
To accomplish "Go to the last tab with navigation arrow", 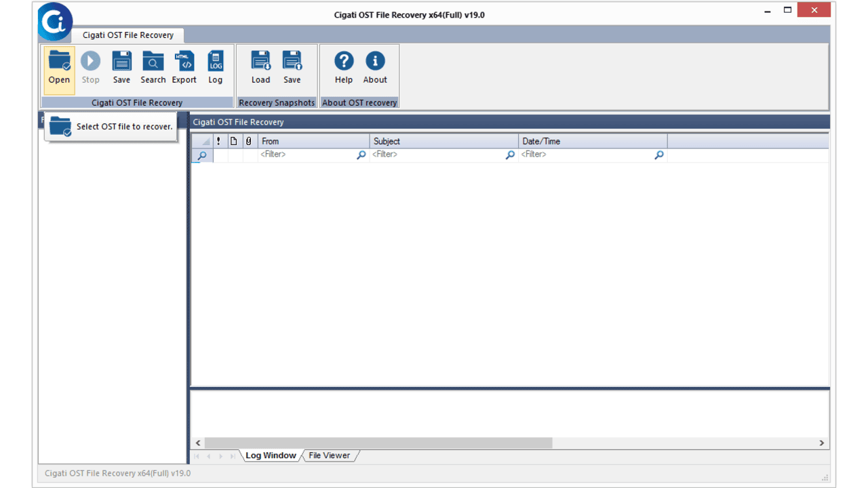I will point(233,456).
